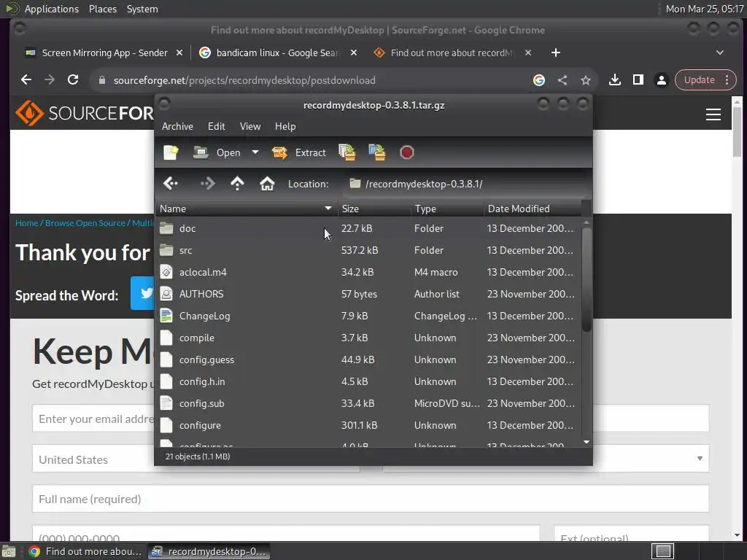Go forward in archive navigation
747x560 pixels.
pyautogui.click(x=207, y=183)
